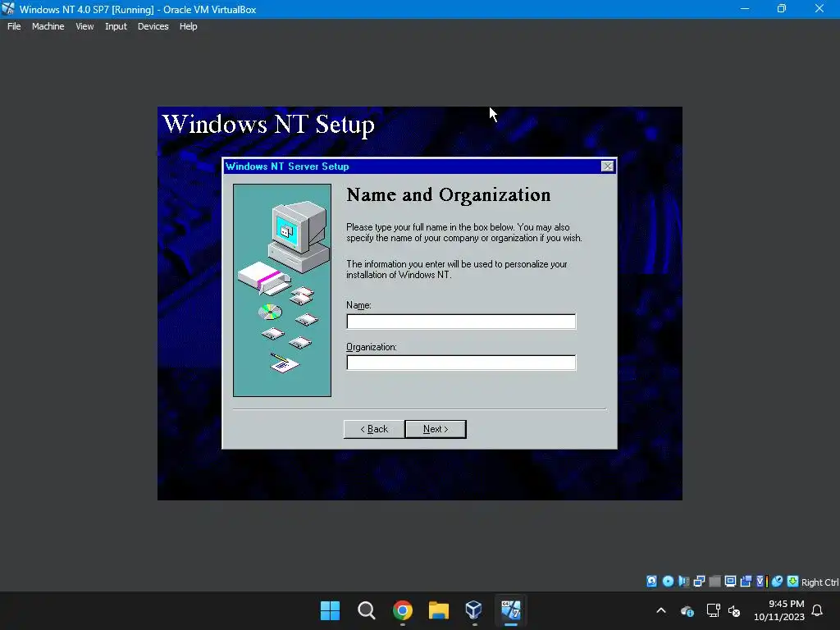Open the Help menu

click(x=188, y=26)
